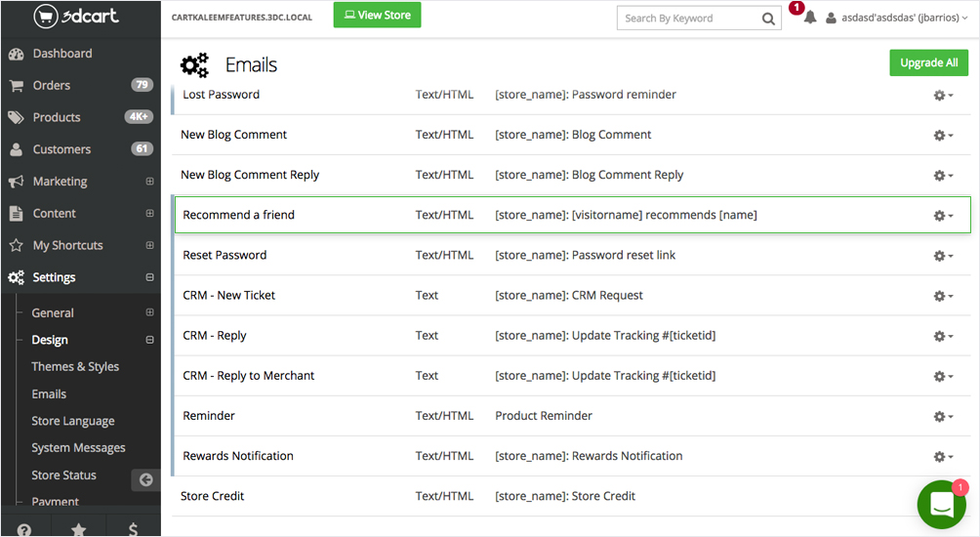Open gear menu for Lost Password email
The image size is (980, 537).
point(943,96)
